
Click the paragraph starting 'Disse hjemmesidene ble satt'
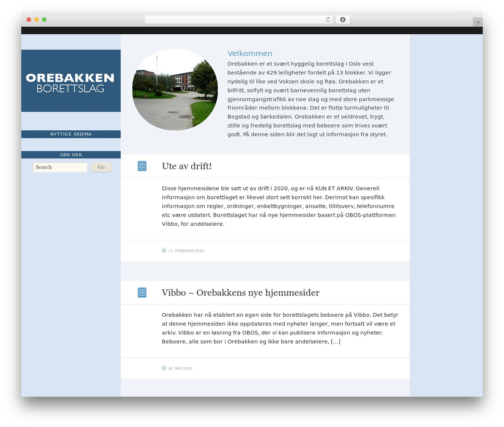pos(279,206)
